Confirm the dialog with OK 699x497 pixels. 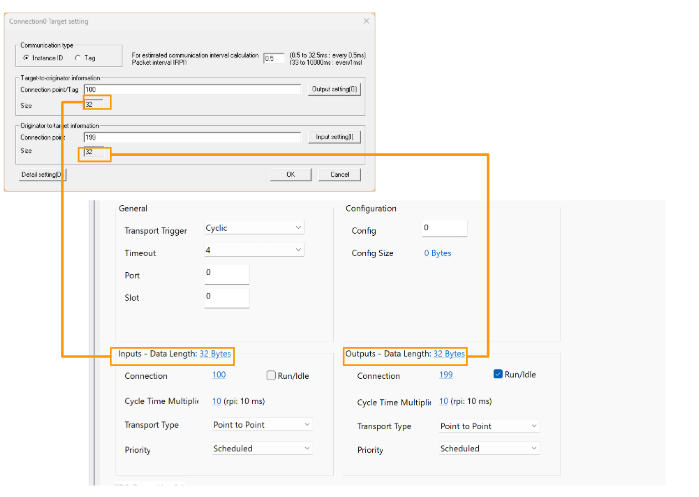(x=290, y=174)
